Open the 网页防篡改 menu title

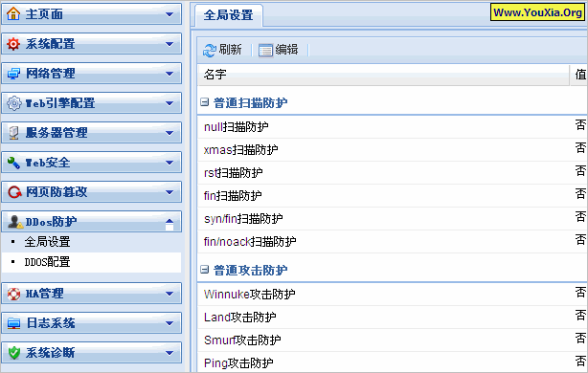(x=57, y=192)
